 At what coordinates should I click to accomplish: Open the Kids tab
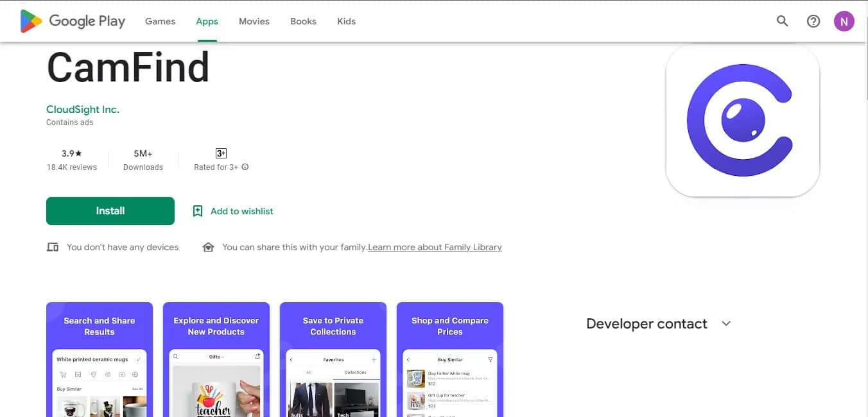click(346, 21)
